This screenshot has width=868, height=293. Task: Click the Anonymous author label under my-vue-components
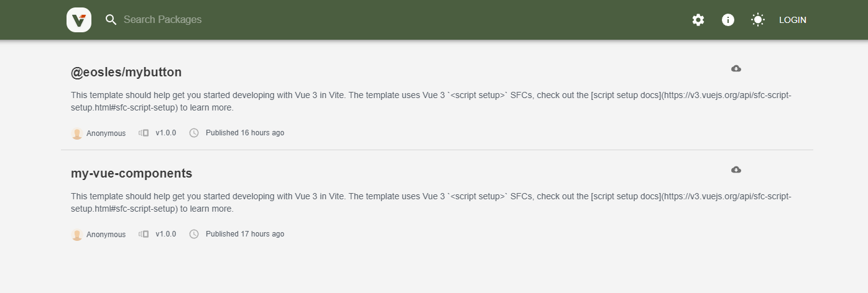point(106,235)
